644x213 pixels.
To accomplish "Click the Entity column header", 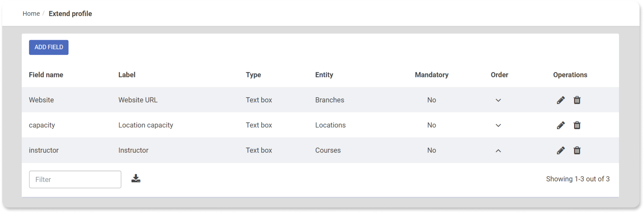I will (324, 75).
